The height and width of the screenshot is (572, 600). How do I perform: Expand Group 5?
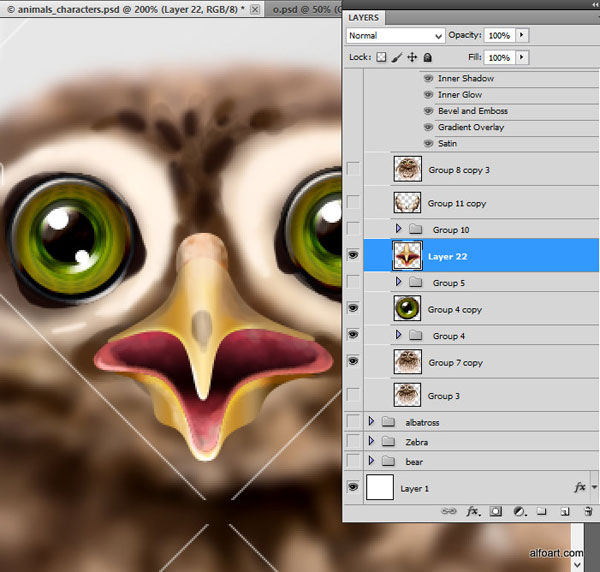(398, 282)
